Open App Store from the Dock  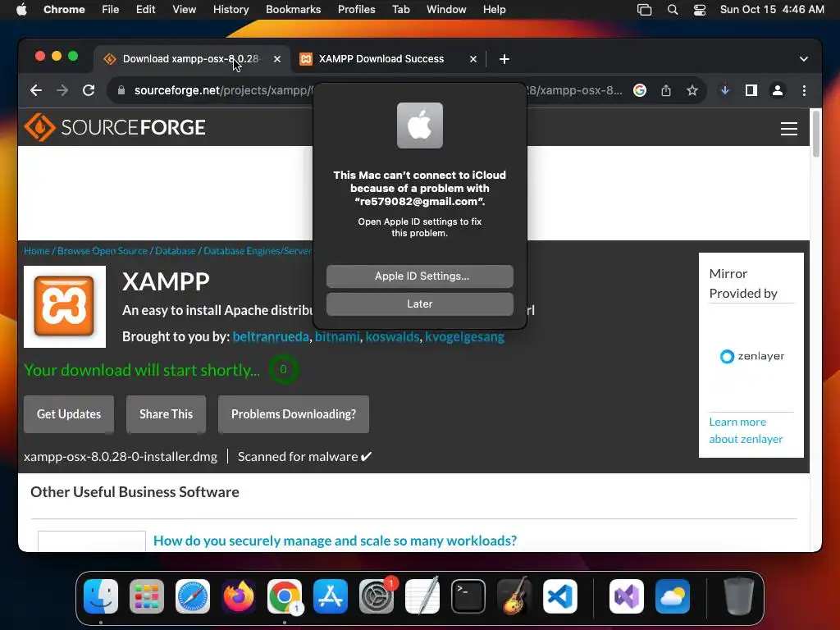click(331, 596)
